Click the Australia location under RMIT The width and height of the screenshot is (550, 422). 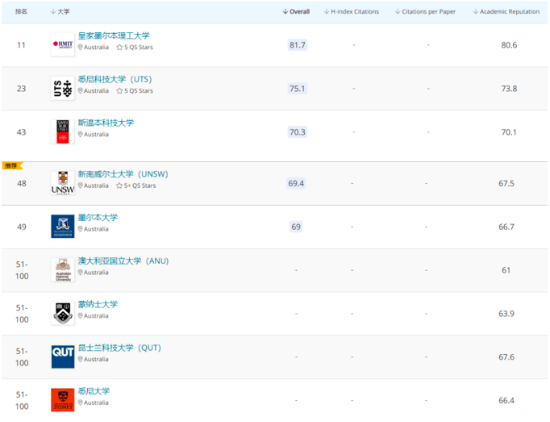[93, 47]
